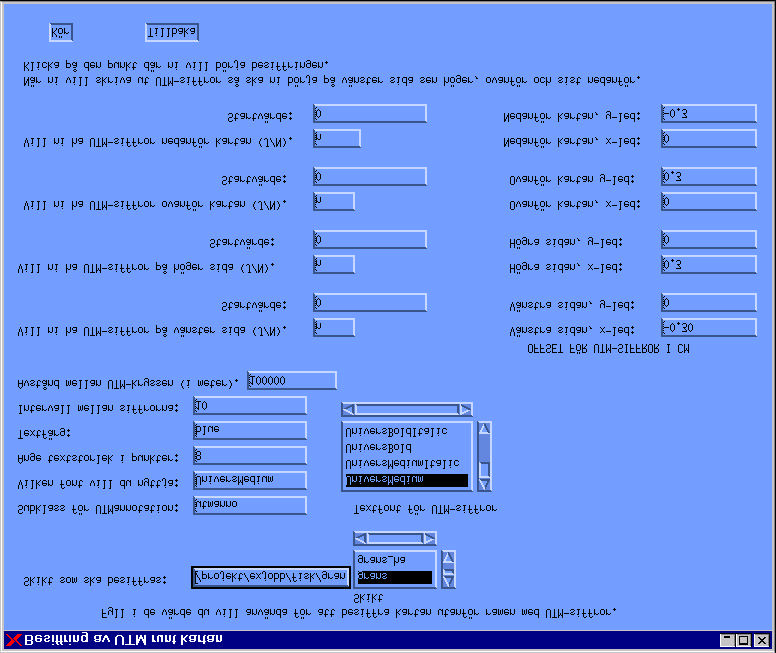
Task: Select highlighted UniversMedium in the font list
Action: (x=406, y=480)
